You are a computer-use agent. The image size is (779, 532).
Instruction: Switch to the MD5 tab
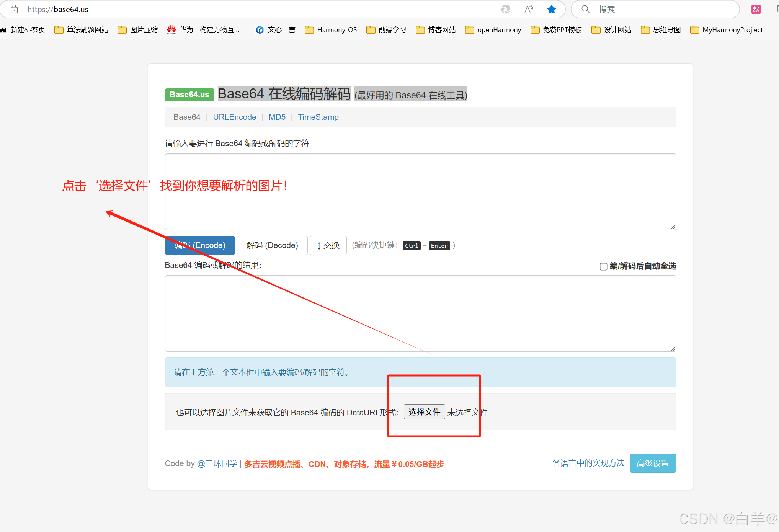coord(277,117)
